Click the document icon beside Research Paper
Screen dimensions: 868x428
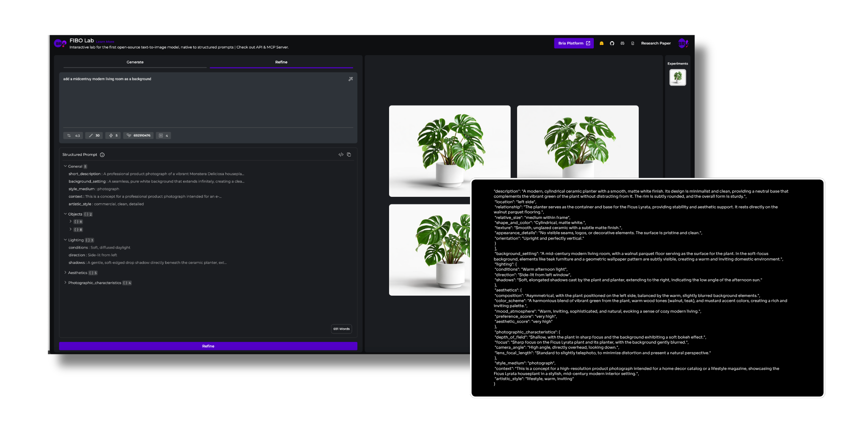click(x=633, y=43)
